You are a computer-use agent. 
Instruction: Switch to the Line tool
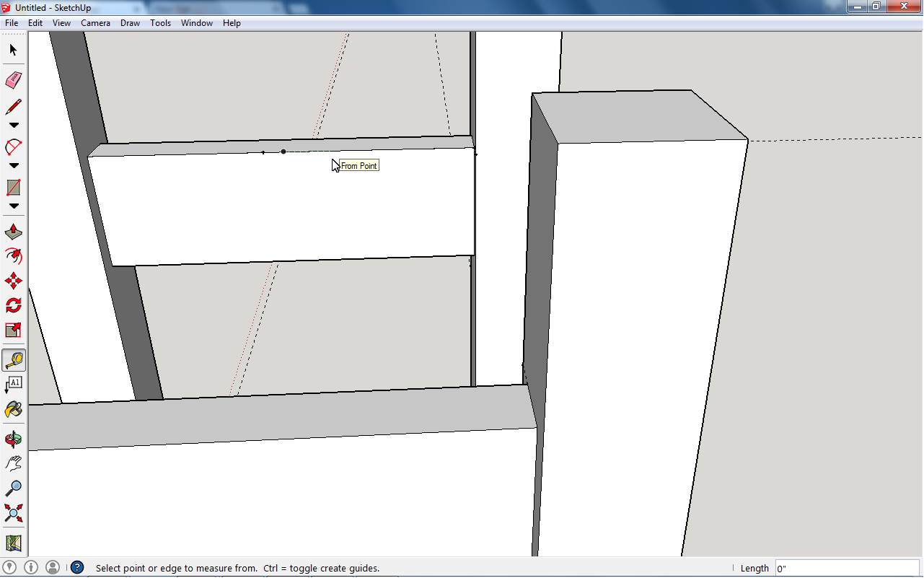(13, 106)
